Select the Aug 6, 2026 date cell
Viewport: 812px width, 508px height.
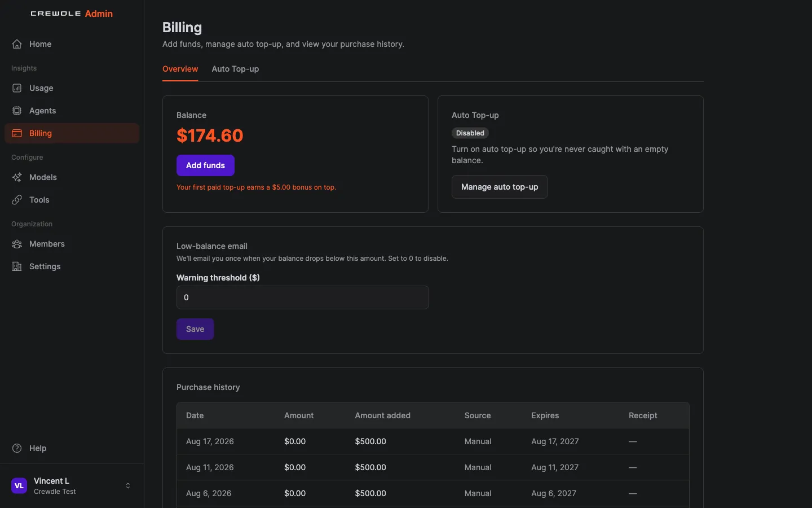point(209,493)
